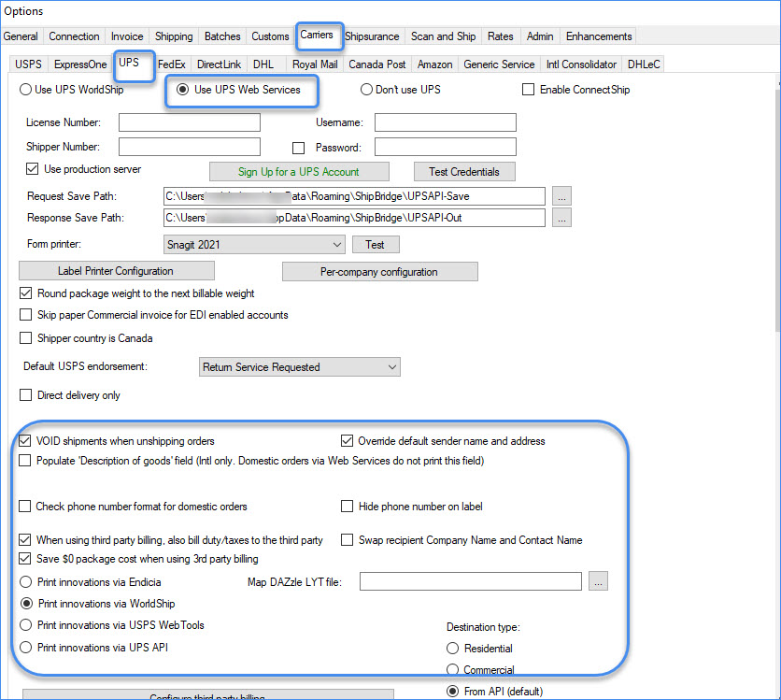This screenshot has width=781, height=700.
Task: Click the Shipper Number field
Action: point(190,147)
